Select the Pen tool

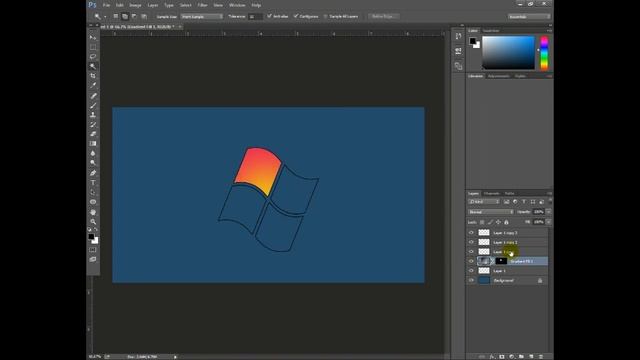[x=93, y=173]
